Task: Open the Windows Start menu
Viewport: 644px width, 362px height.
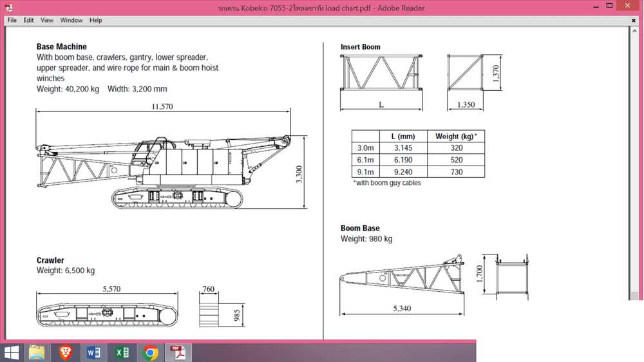Action: [x=11, y=352]
